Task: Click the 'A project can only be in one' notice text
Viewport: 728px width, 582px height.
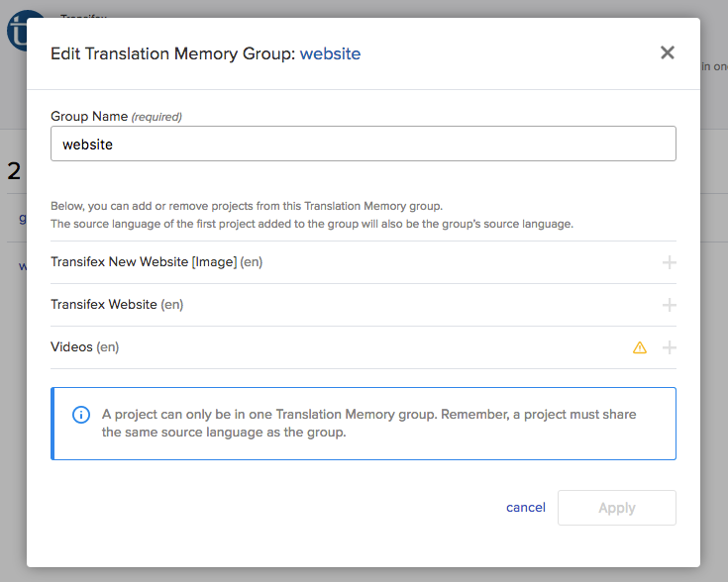Action: pos(369,424)
